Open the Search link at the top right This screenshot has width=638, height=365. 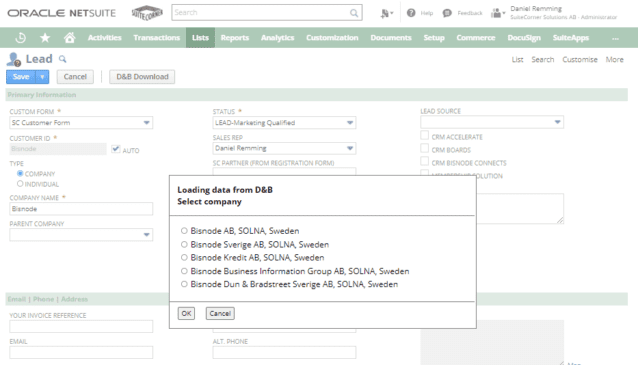pos(543,60)
